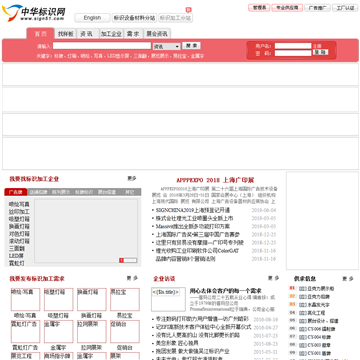Click the 霓虹灯广告 thumbnail
This screenshot has height=360, width=360.
coord(25,331)
